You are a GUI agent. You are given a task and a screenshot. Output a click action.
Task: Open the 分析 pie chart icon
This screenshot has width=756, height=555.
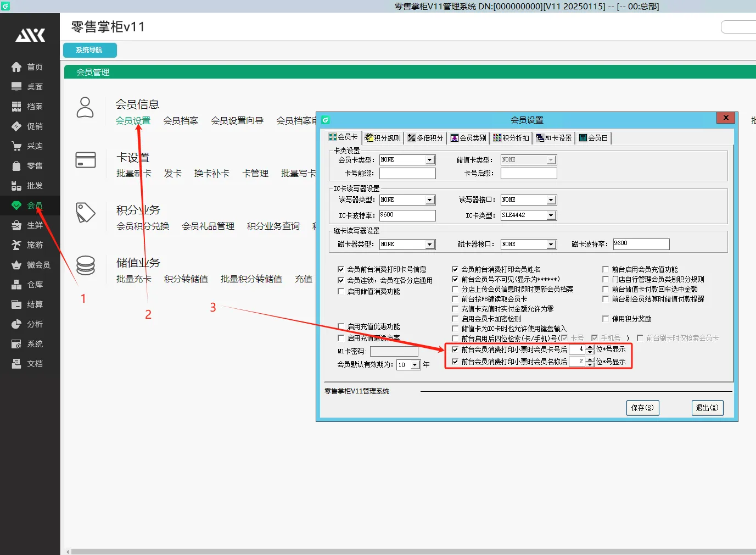(16, 324)
